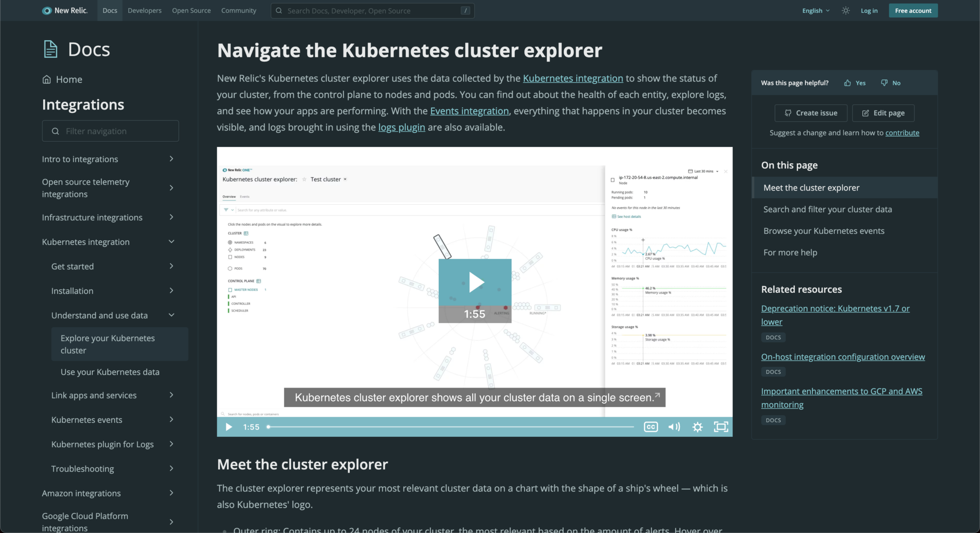Click the small play icon in video controls
The height and width of the screenshot is (533, 980).
click(229, 427)
